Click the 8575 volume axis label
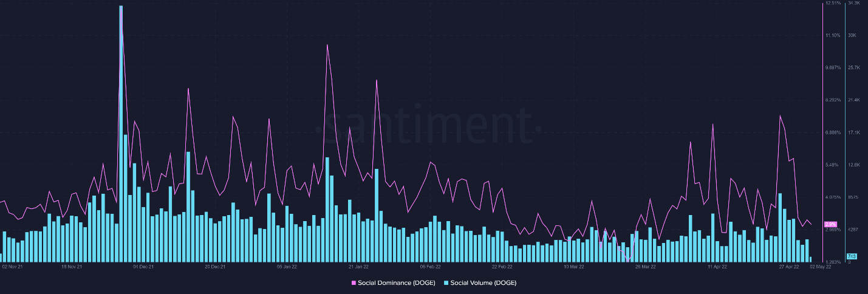 point(853,197)
